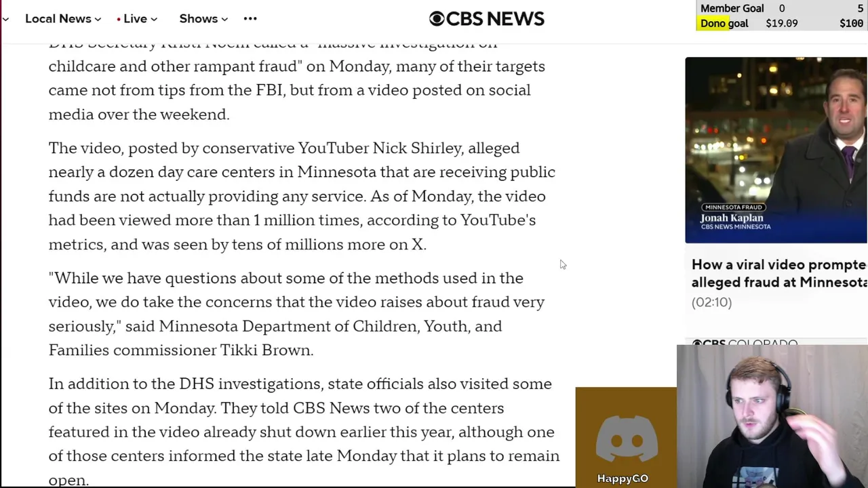Screen dimensions: 868x488
Task: Click the Minnesota Fraud caption banner
Action: point(733,207)
